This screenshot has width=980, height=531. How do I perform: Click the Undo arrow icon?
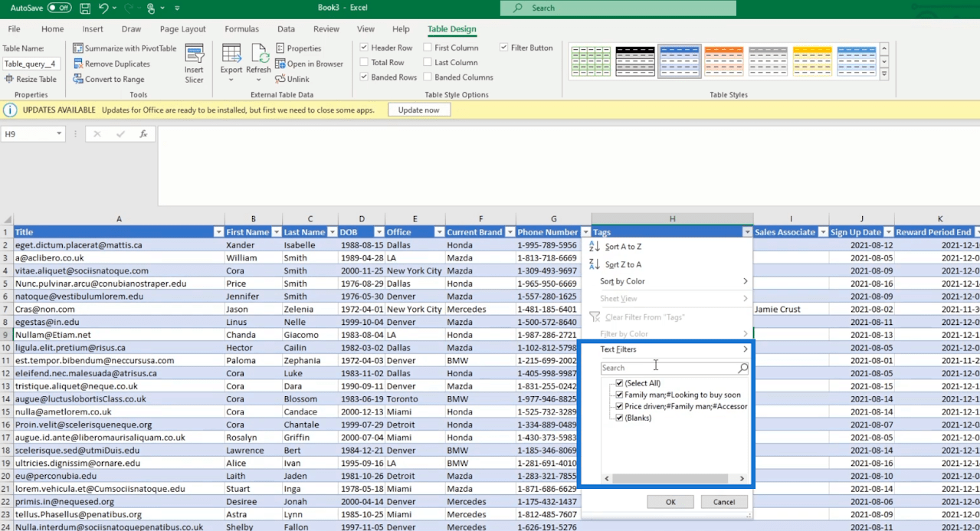click(x=103, y=8)
